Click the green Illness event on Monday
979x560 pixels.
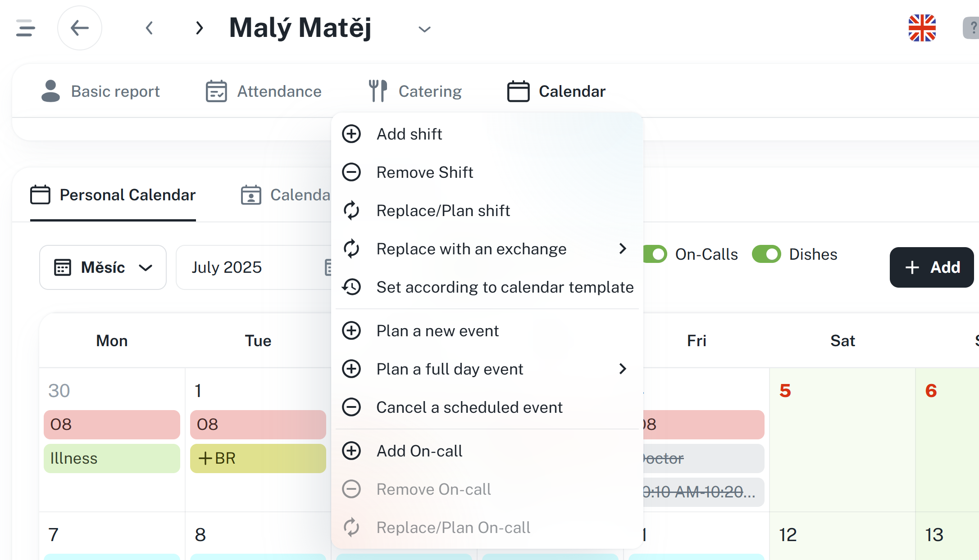tap(112, 458)
